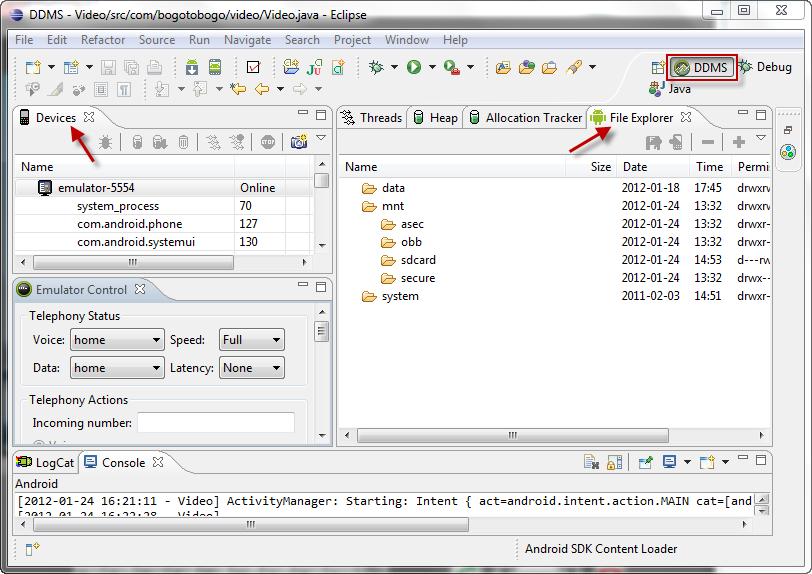Click the New folder plus icon
Viewport: 812px width, 574px height.
[739, 142]
